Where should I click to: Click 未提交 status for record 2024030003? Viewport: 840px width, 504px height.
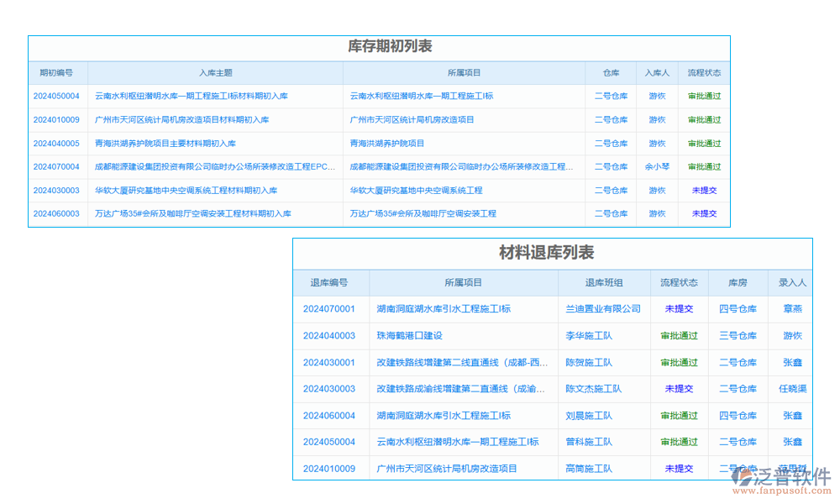702,190
